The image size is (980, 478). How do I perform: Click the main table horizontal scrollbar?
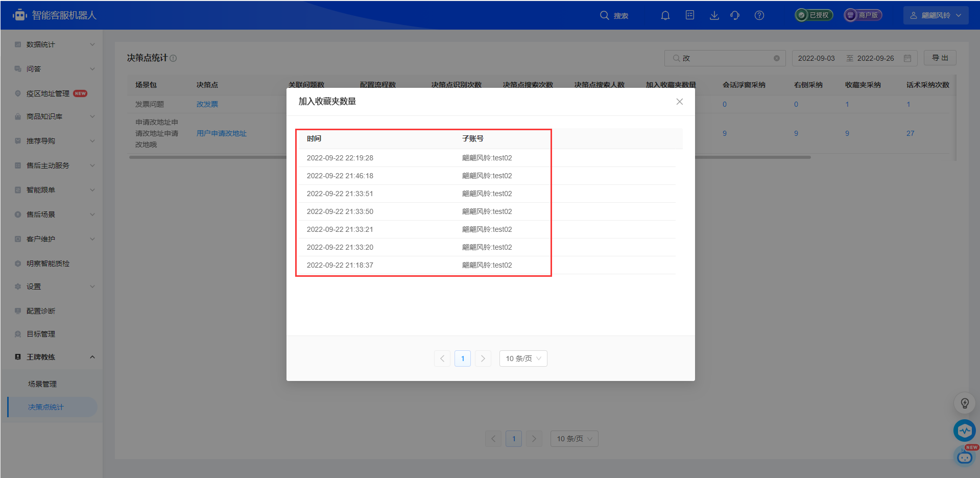pyautogui.click(x=470, y=157)
